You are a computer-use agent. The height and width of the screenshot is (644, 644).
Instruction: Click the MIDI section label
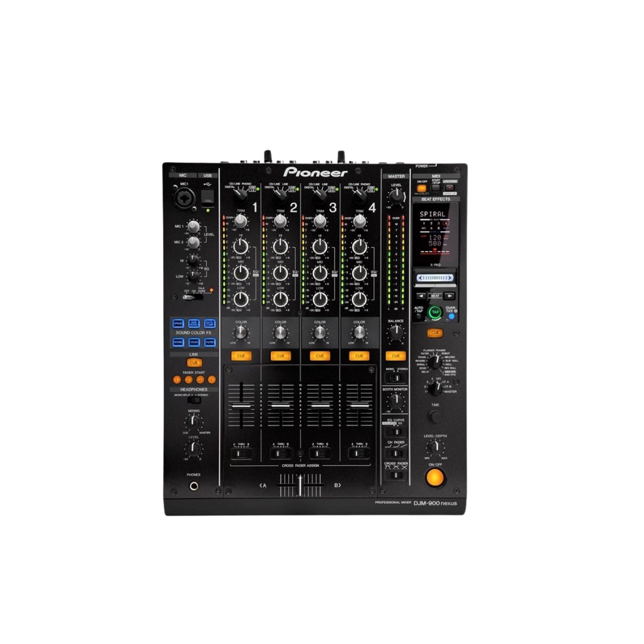[436, 176]
